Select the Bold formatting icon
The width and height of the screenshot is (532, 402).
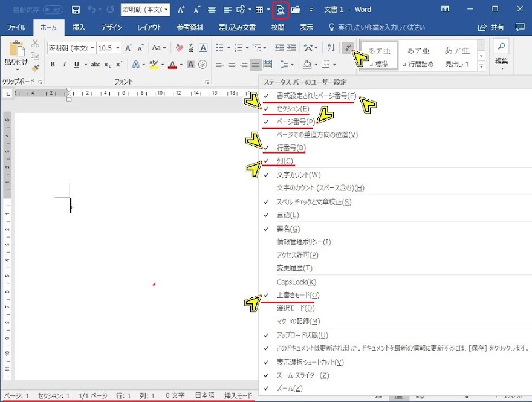pos(53,63)
